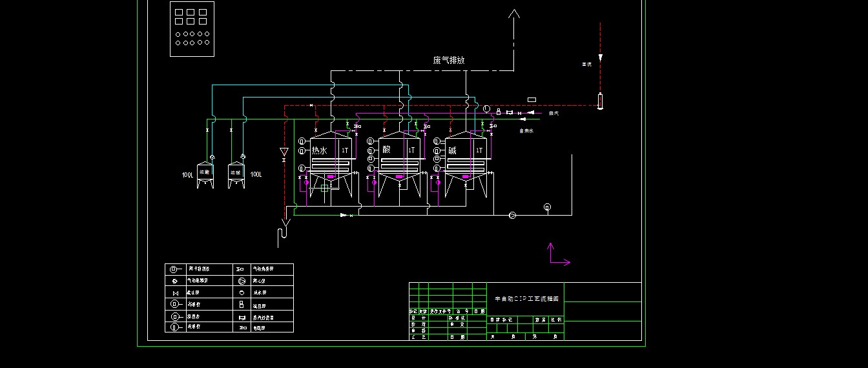Click the 自来水 tap water label
The image size is (868, 368).
coord(526,130)
